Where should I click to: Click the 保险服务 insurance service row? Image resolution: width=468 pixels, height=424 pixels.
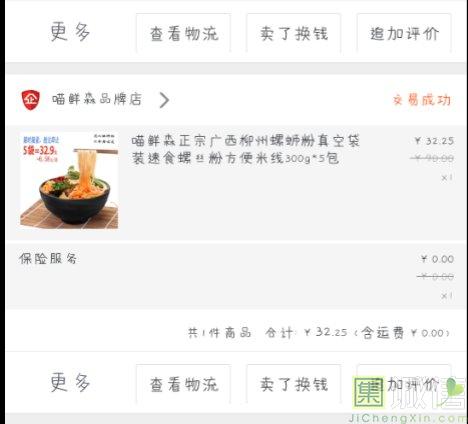[x=236, y=276]
